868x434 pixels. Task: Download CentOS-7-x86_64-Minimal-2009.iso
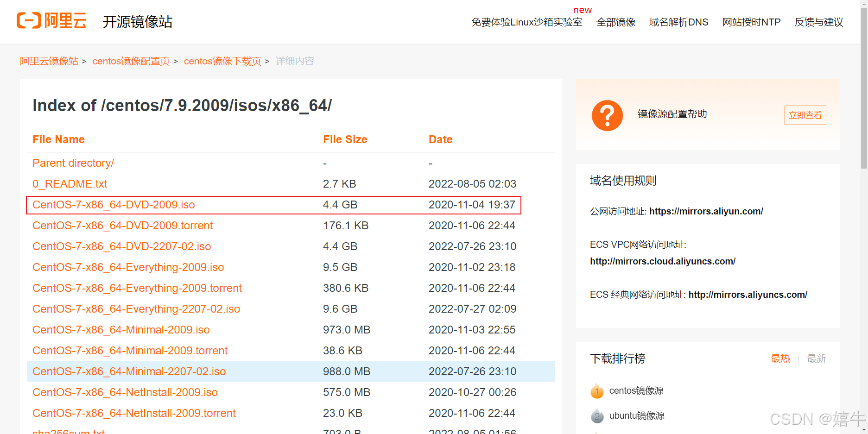121,330
